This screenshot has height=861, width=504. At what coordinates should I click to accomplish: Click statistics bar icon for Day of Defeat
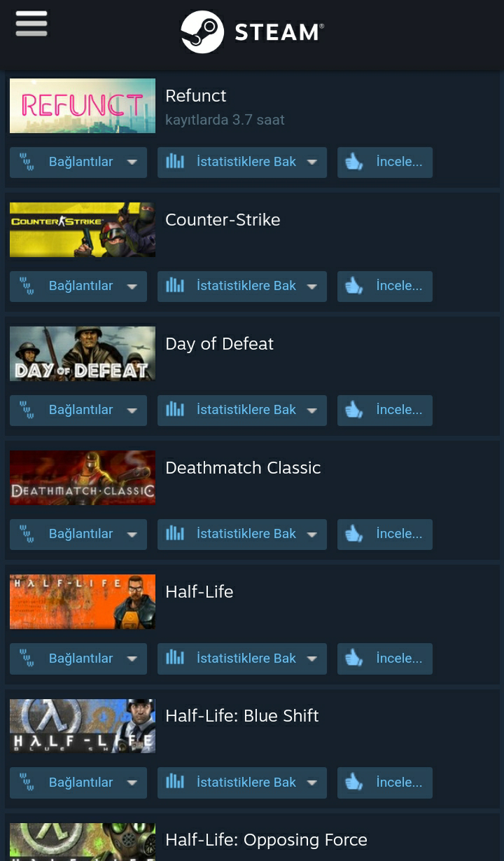175,410
